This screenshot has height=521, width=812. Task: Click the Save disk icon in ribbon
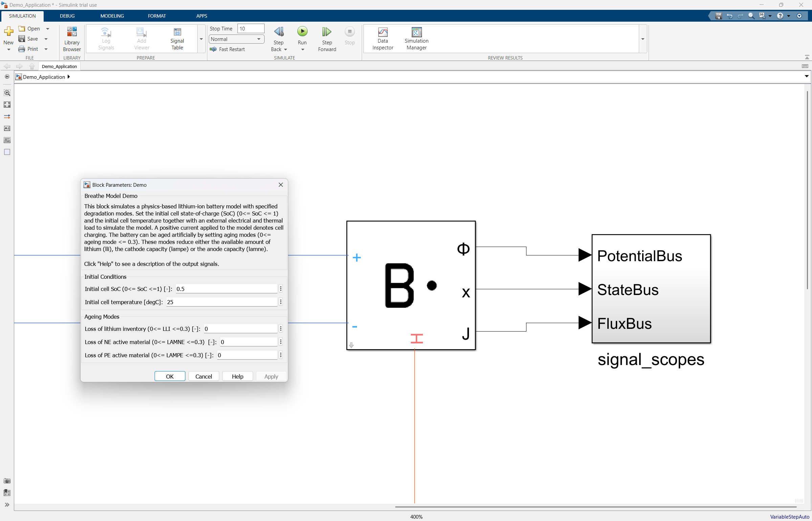click(x=22, y=39)
